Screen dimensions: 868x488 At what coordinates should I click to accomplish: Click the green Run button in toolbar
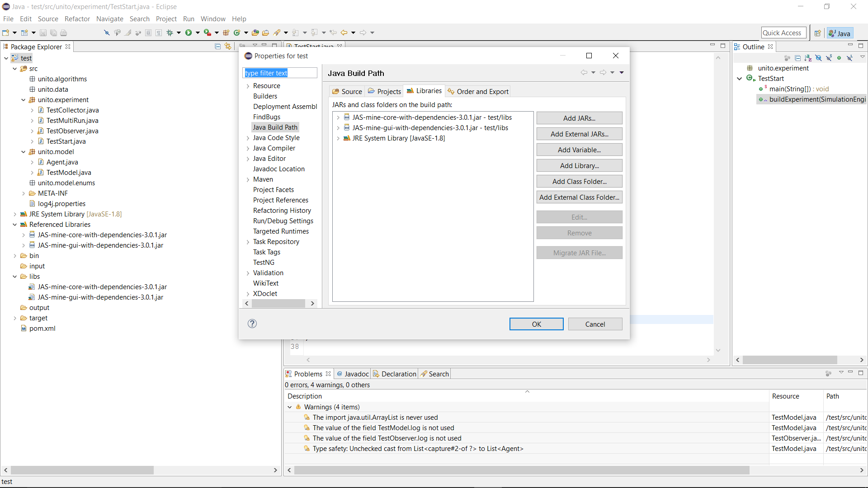point(189,33)
